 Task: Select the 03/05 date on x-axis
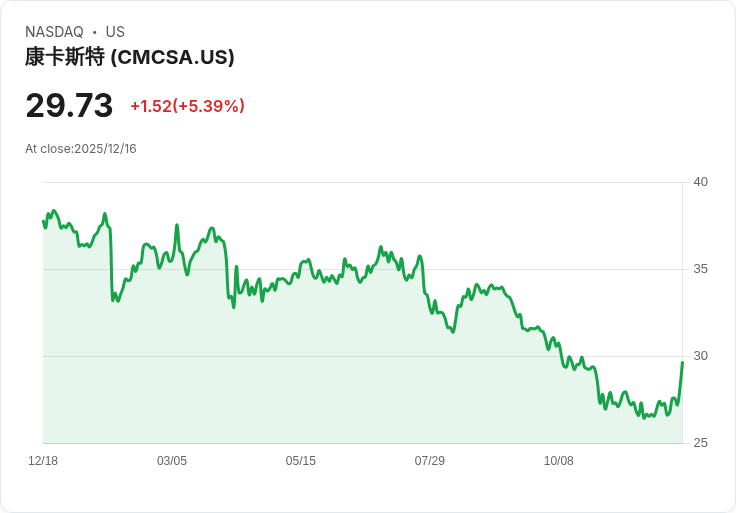pyautogui.click(x=172, y=461)
